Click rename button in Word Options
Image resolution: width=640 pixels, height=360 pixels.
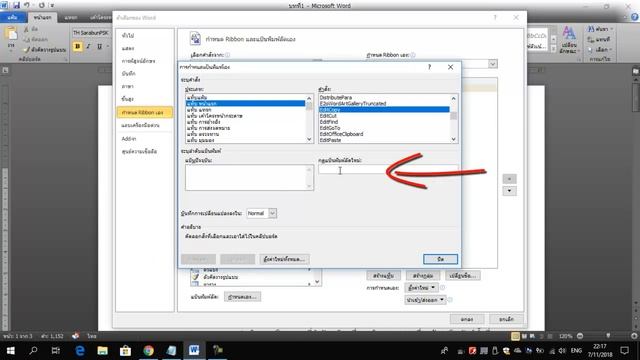pyautogui.click(x=463, y=276)
